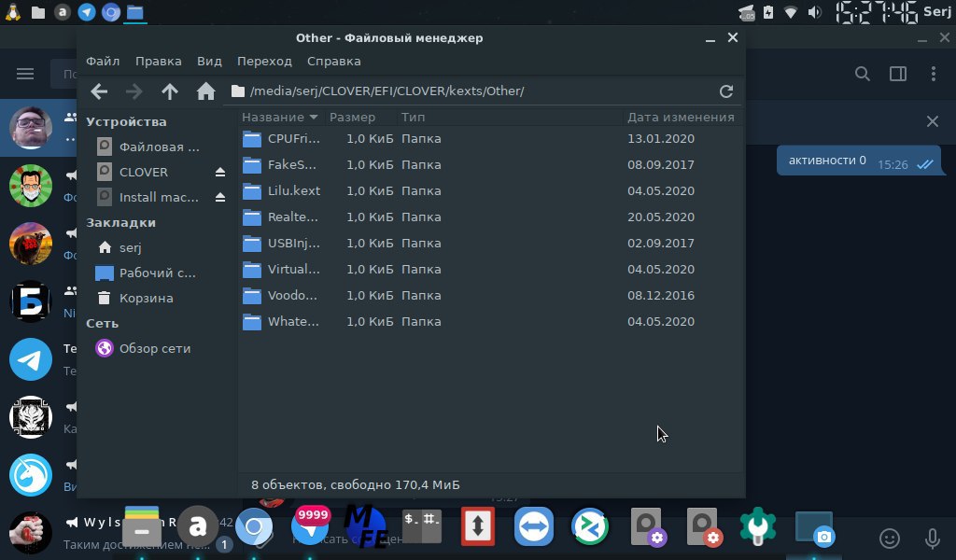Go forward with the right arrow button

pyautogui.click(x=134, y=91)
